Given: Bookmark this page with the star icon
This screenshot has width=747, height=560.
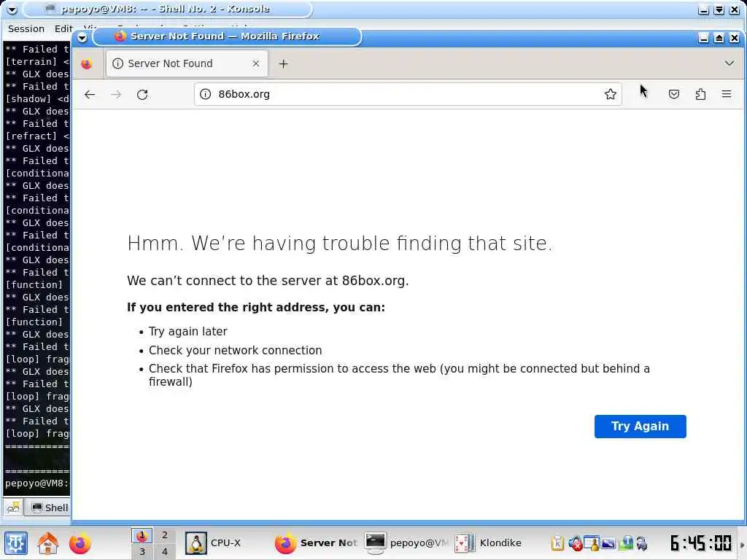Looking at the screenshot, I should point(611,94).
